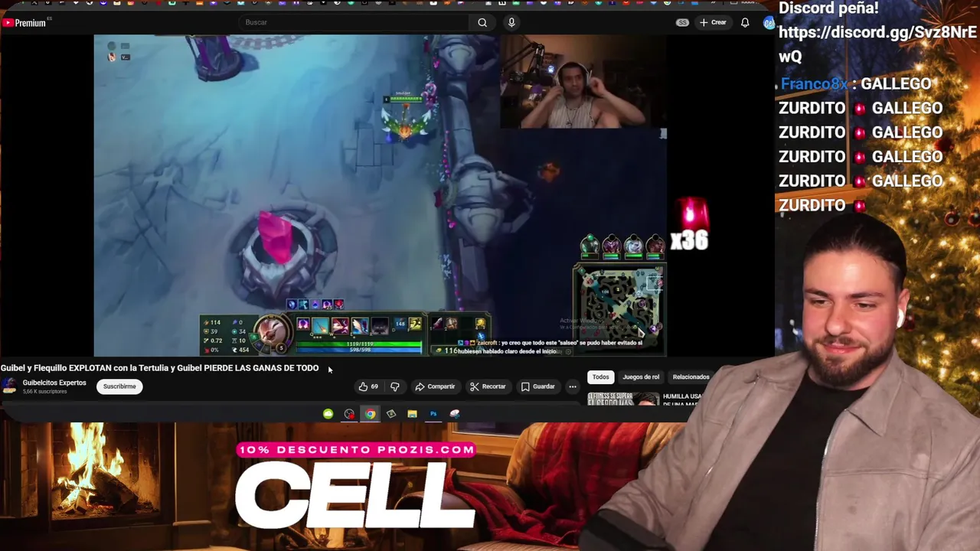Open the grey diamond-shaped taskbar icon left of File Explorer
The image size is (980, 551).
tap(391, 414)
